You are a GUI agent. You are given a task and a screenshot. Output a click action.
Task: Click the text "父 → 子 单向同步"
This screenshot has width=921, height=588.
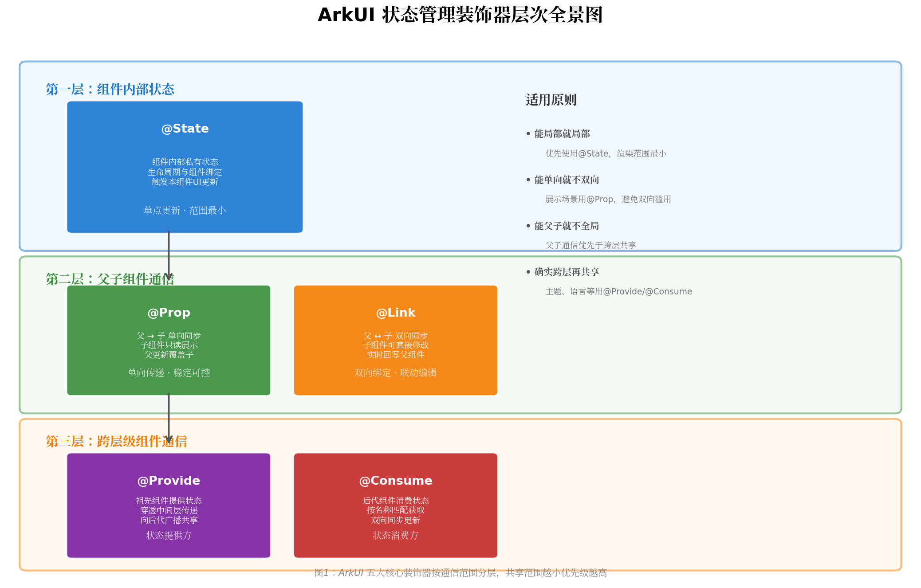pos(169,336)
